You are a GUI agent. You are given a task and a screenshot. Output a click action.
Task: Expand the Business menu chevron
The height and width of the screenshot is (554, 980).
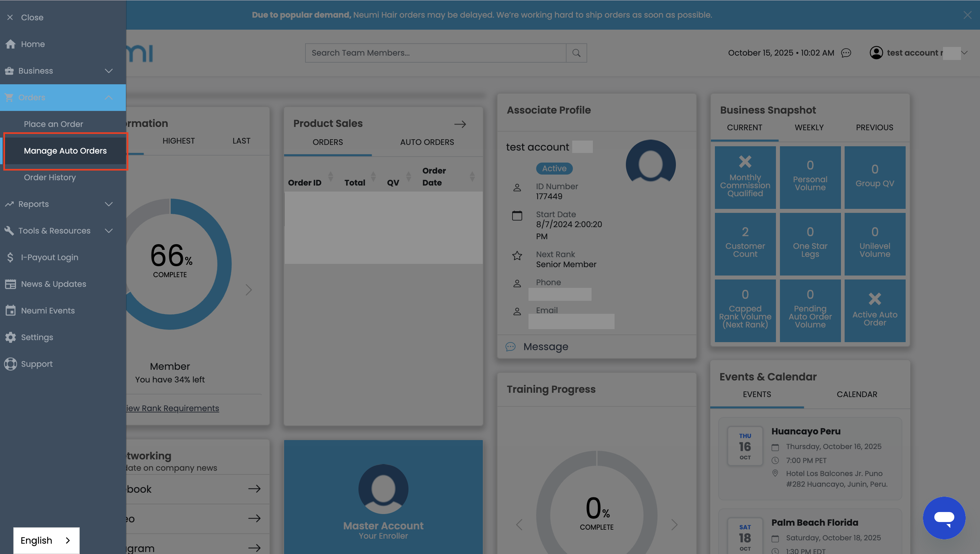pyautogui.click(x=108, y=71)
